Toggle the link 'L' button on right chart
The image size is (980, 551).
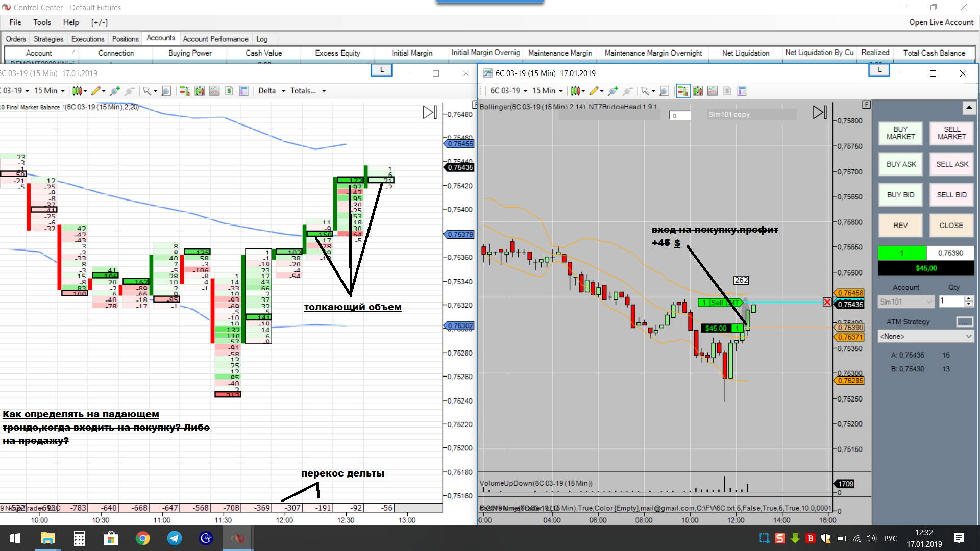pos(879,70)
